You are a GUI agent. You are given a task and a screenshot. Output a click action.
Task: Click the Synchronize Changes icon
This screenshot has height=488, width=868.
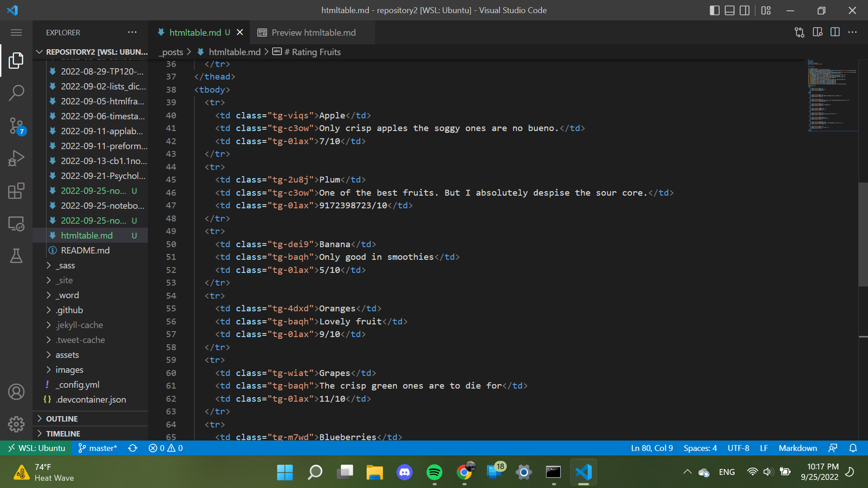pyautogui.click(x=132, y=448)
